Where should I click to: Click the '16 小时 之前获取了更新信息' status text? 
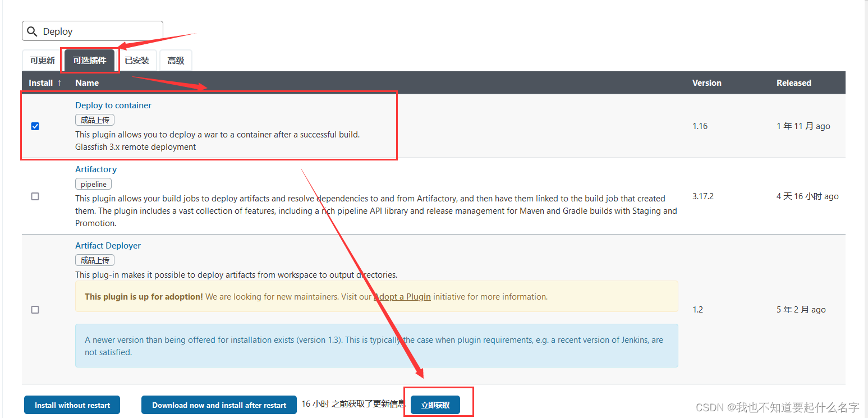353,404
